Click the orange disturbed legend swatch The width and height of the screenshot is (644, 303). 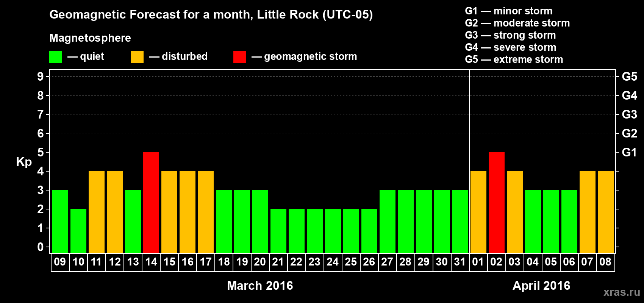[x=137, y=57]
